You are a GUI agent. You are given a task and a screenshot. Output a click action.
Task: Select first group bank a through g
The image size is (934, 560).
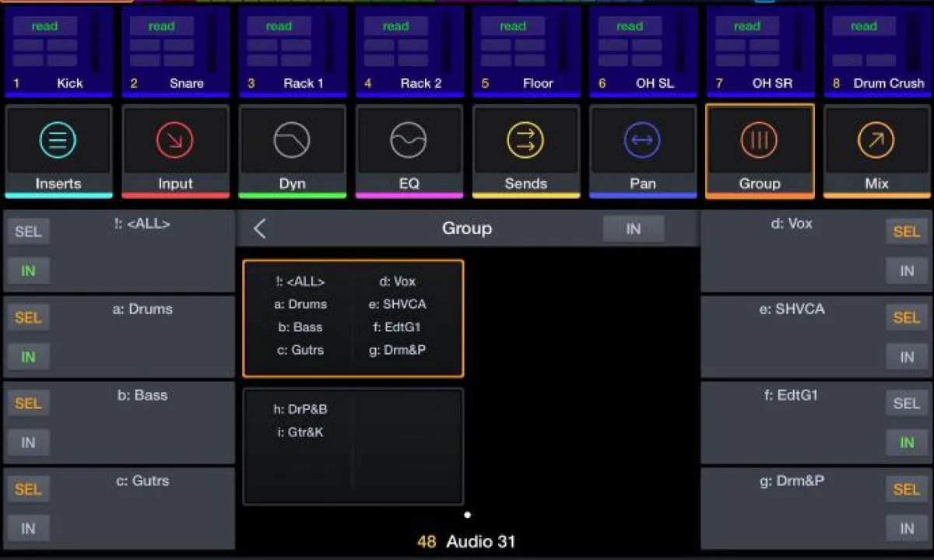point(353,318)
